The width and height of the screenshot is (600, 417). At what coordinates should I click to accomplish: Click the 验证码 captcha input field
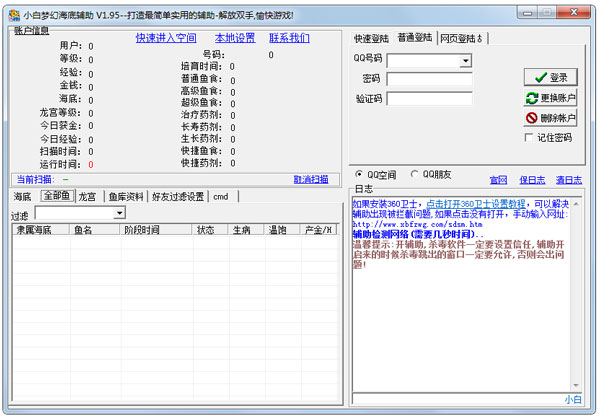point(429,98)
